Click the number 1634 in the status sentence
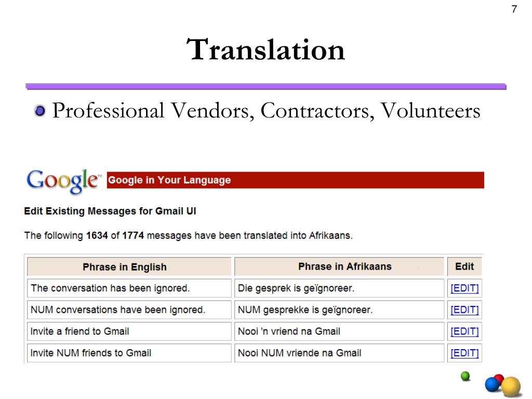The image size is (532, 399). click(97, 235)
